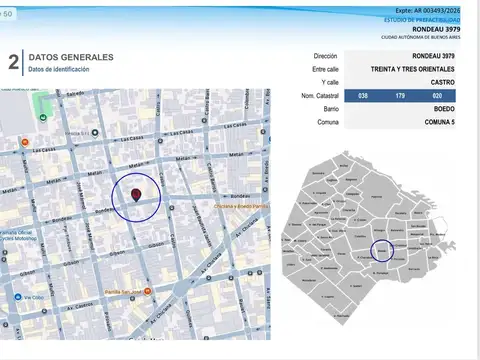
Task: Click the blue Via Cobo marker icon
Action: tap(18, 297)
